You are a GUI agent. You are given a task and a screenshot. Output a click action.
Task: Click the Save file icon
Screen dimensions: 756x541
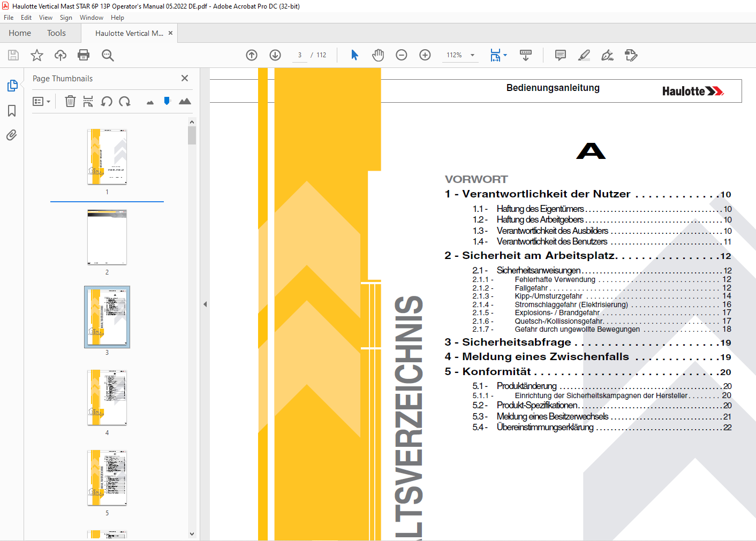(x=13, y=55)
